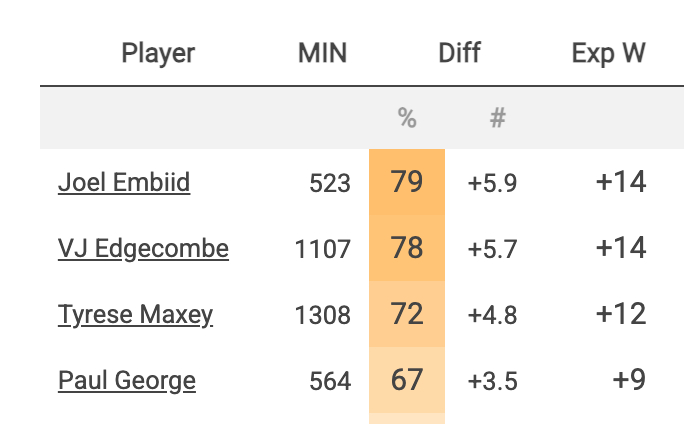
Task: Open Joel Embiid's player page
Action: click(x=123, y=183)
